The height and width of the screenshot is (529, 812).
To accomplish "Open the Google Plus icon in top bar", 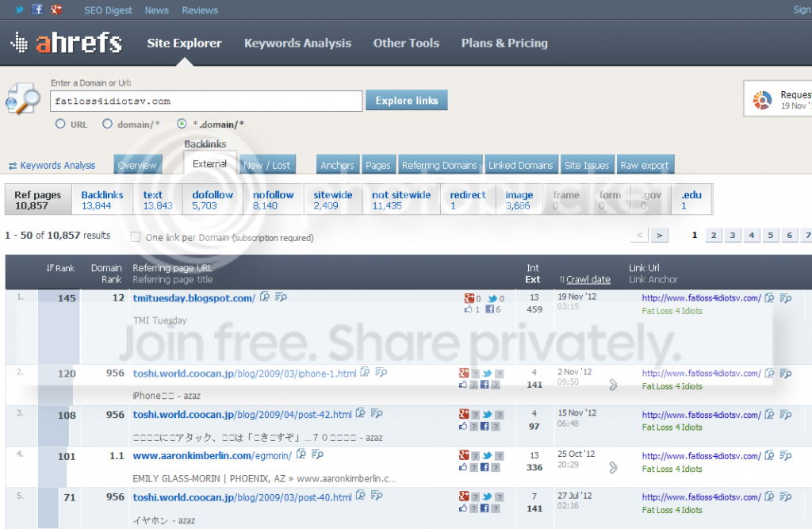I will click(56, 10).
